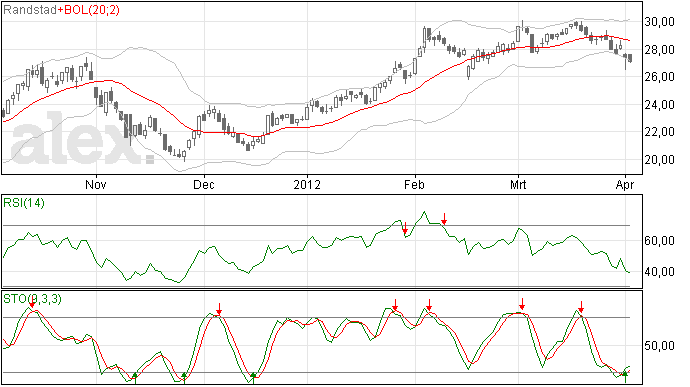Click the Nov date axis label
This screenshot has height=387, width=690.
[x=95, y=184]
